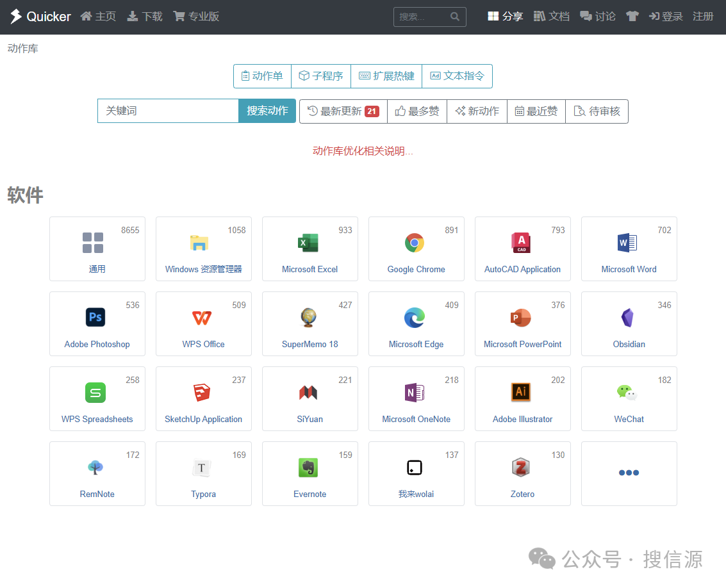Open the Google Chrome icon
The width and height of the screenshot is (726, 588).
[x=415, y=243]
